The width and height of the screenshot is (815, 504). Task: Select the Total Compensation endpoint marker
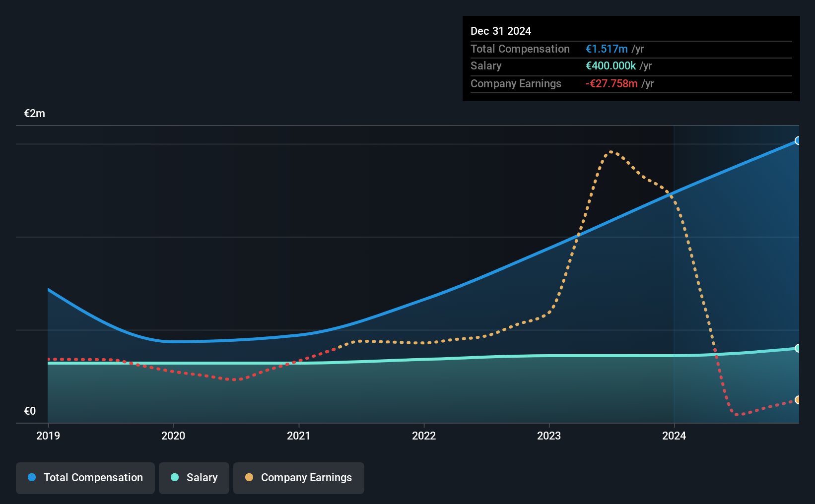click(x=798, y=140)
